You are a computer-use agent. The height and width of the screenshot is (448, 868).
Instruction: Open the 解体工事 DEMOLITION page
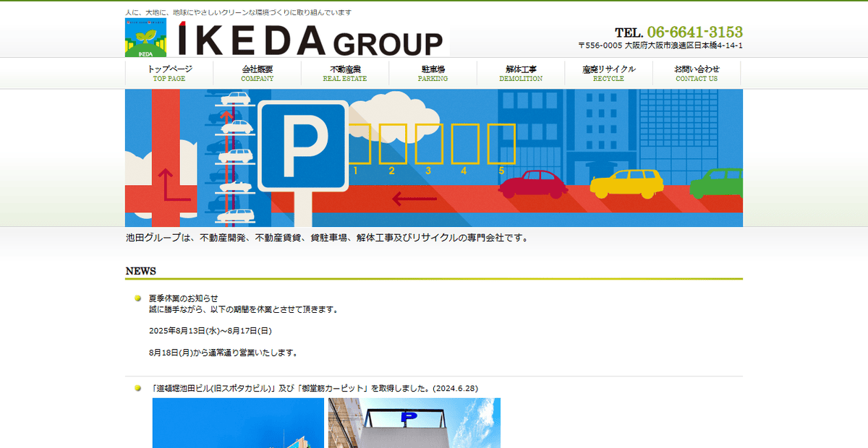pos(521,72)
